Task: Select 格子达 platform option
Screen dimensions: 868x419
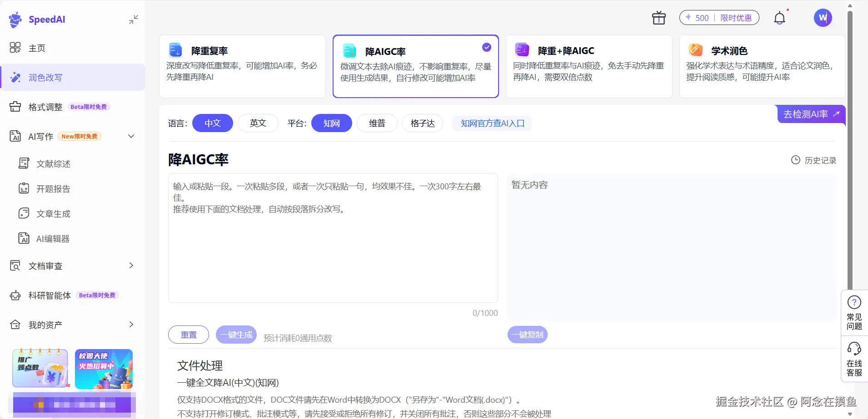Action: pos(423,123)
